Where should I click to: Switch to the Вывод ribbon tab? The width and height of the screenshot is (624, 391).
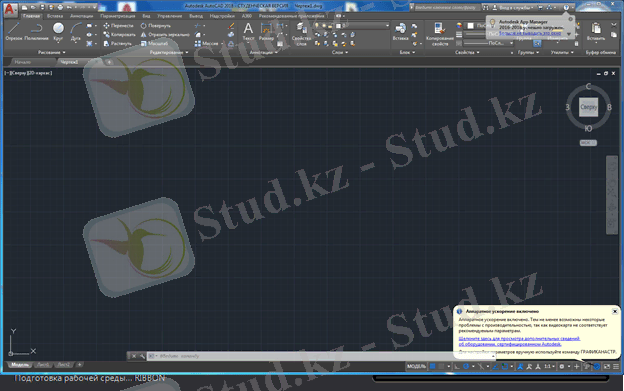point(196,16)
